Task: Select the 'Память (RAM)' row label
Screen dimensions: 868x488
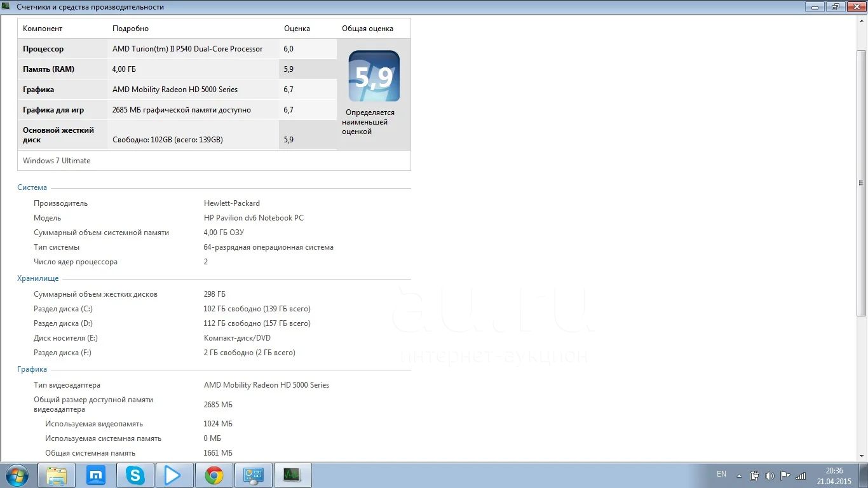Action: [x=48, y=69]
